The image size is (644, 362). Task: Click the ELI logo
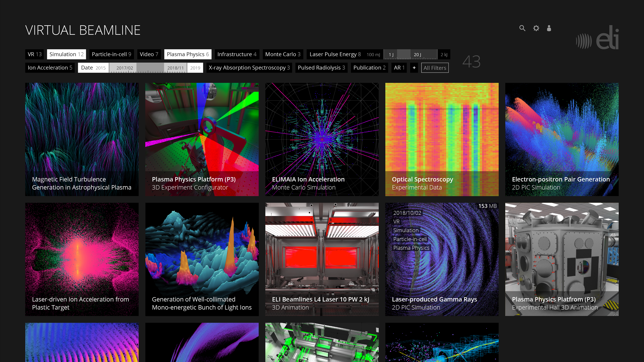598,38
